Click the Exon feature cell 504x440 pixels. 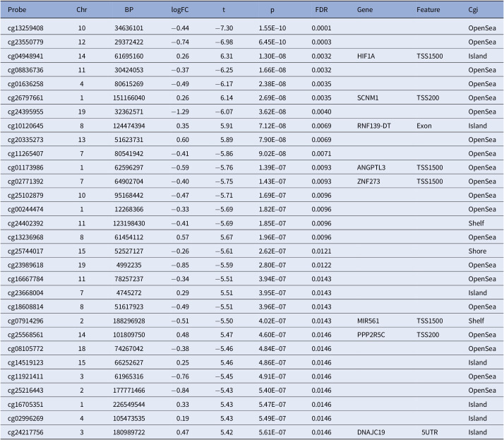tap(424, 126)
